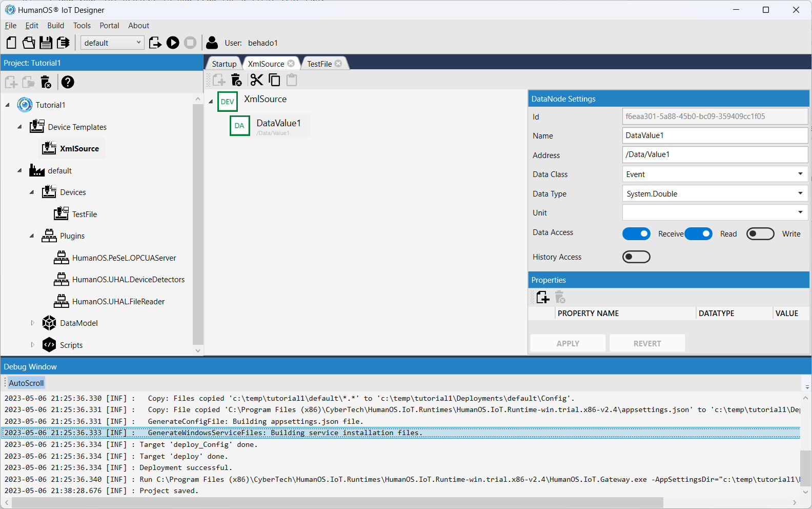Image resolution: width=812 pixels, height=509 pixels.
Task: Select the Tutorial1 root project node
Action: click(x=50, y=105)
